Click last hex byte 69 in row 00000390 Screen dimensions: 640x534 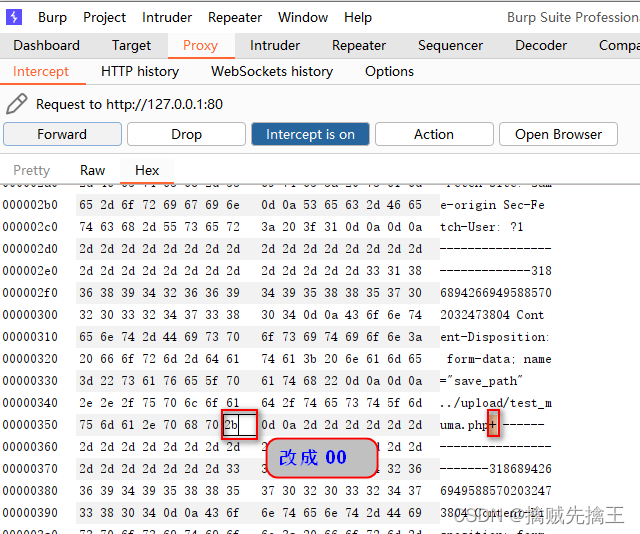(415, 513)
